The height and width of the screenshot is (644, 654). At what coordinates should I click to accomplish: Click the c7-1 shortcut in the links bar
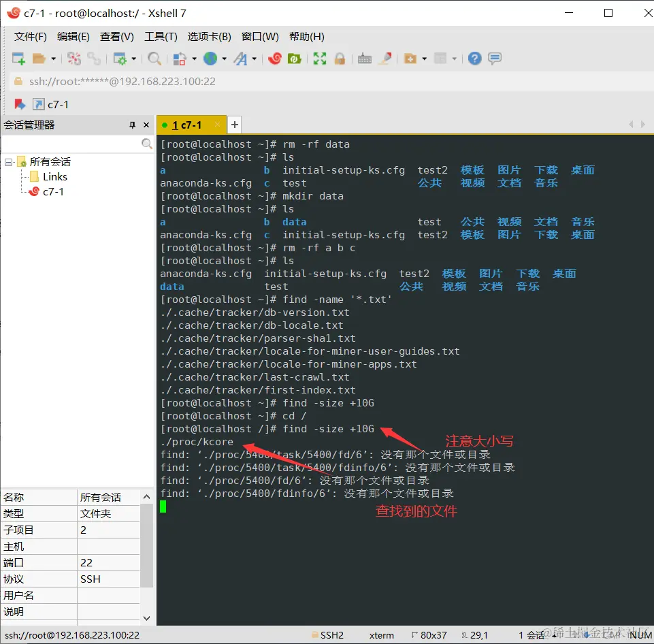(x=50, y=104)
